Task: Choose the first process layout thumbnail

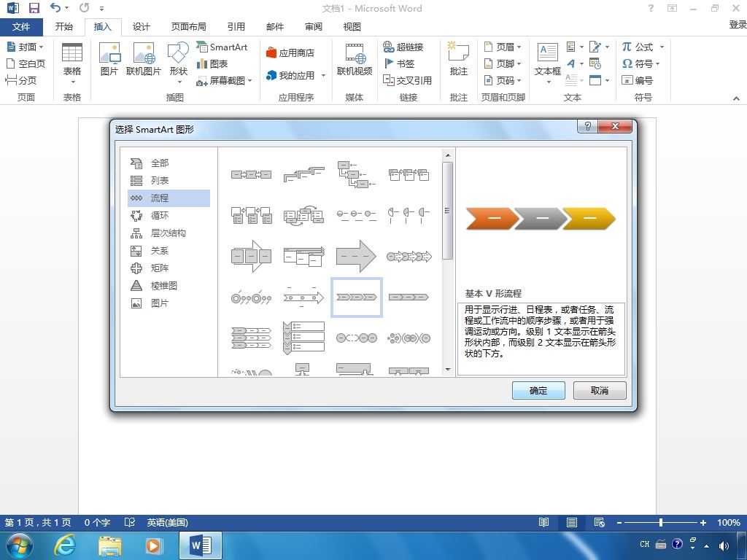Action: click(x=251, y=174)
